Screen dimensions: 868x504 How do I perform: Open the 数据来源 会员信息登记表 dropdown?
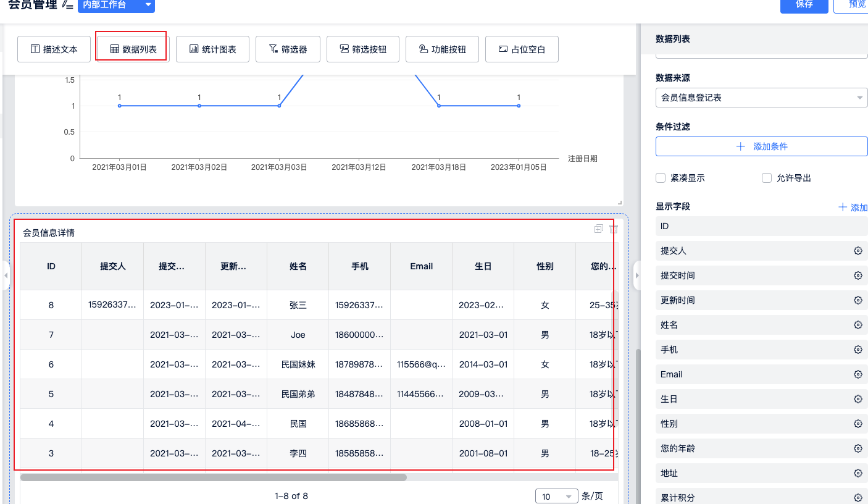pos(761,98)
